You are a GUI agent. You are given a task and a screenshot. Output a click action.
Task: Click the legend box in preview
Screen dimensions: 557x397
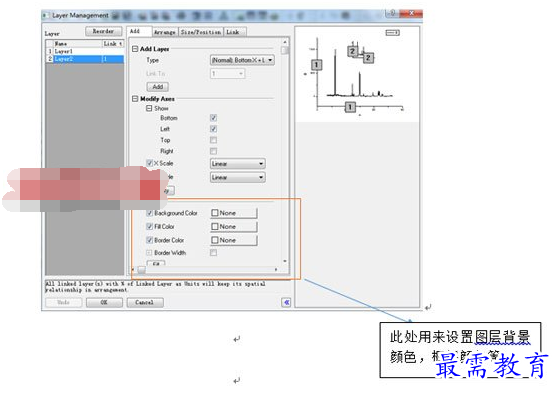point(393,33)
